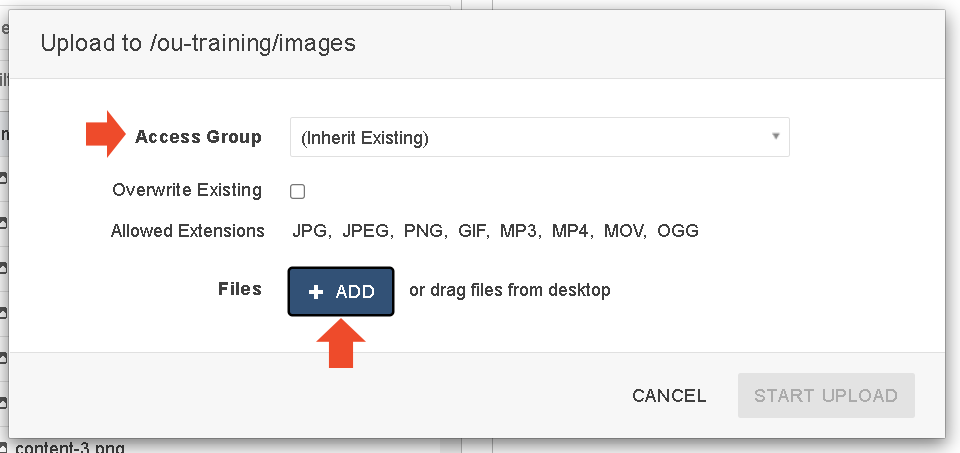The width and height of the screenshot is (960, 453).
Task: Click the red arrow below the ADD button
Action: [x=341, y=343]
